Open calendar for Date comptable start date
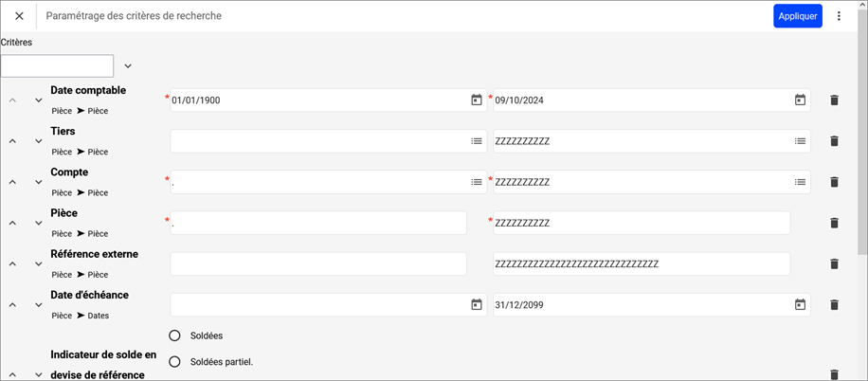The height and width of the screenshot is (381, 868). pos(477,100)
